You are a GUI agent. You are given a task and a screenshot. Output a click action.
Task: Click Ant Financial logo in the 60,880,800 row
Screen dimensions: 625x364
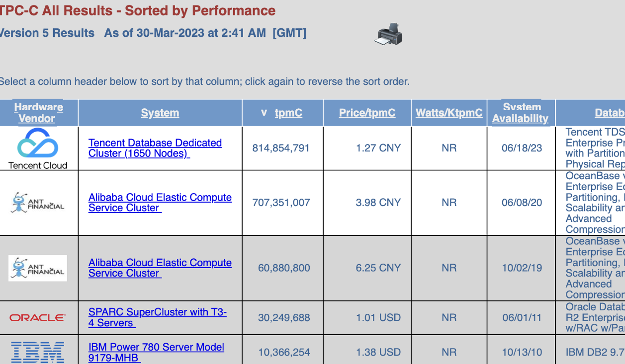[x=38, y=268]
